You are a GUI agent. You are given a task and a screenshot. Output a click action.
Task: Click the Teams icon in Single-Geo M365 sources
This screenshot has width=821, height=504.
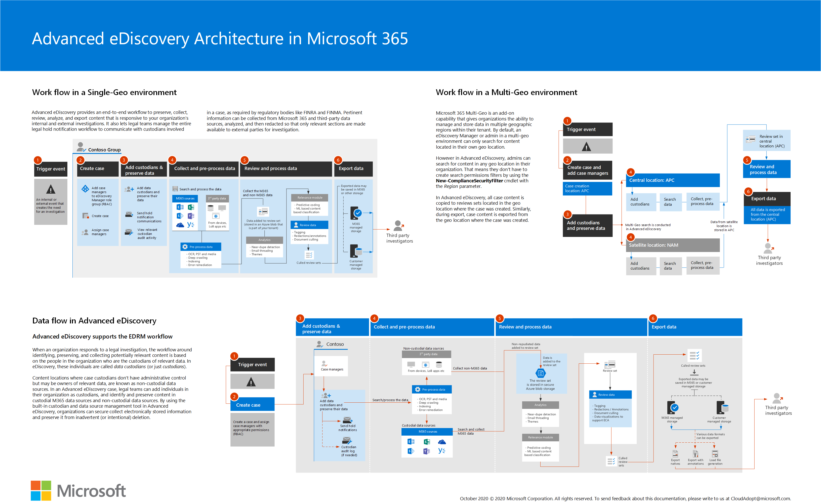click(191, 216)
